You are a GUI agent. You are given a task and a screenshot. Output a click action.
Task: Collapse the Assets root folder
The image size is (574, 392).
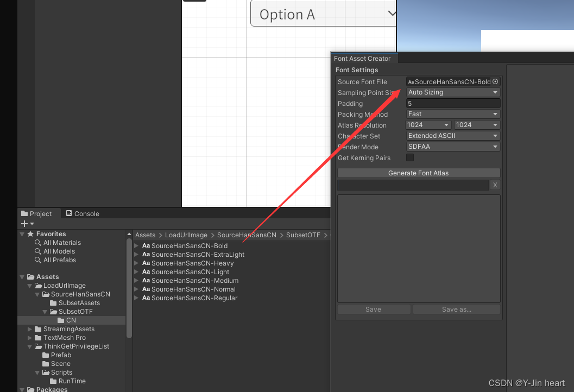pyautogui.click(x=22, y=277)
